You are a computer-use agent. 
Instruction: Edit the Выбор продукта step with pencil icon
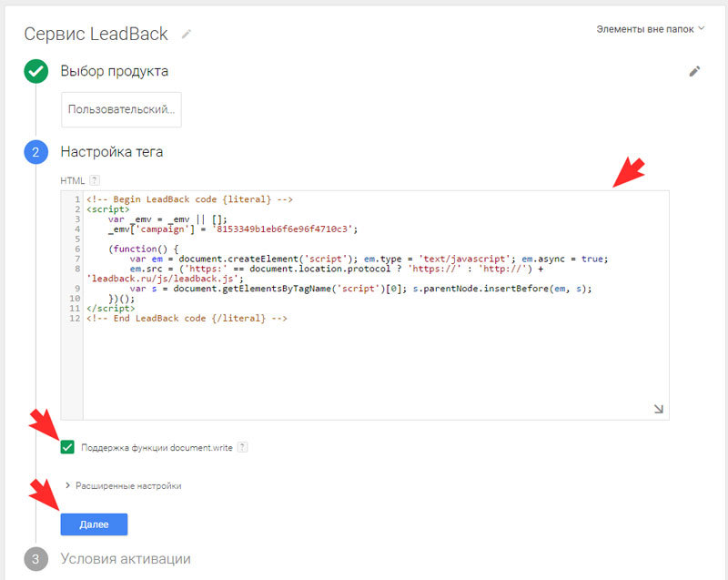click(694, 71)
